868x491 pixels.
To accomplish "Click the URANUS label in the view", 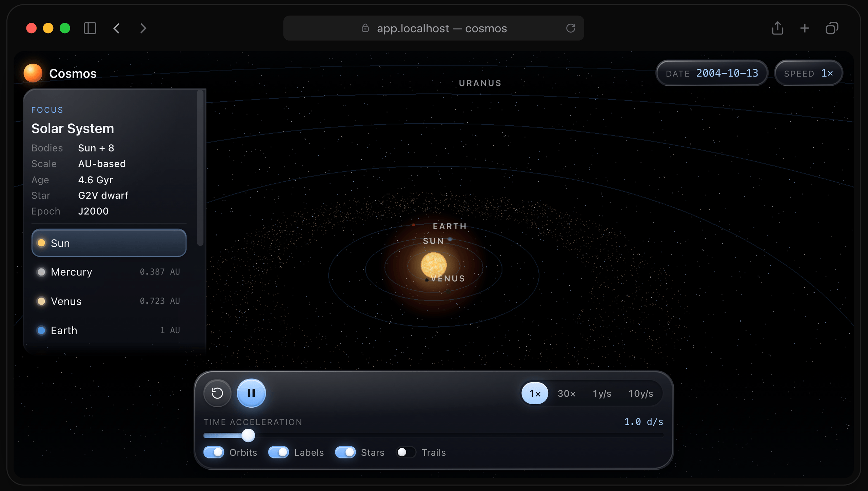I will point(480,83).
